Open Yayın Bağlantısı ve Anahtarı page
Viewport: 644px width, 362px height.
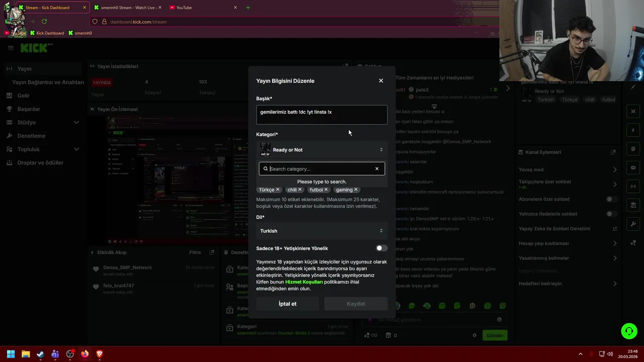coord(48,82)
